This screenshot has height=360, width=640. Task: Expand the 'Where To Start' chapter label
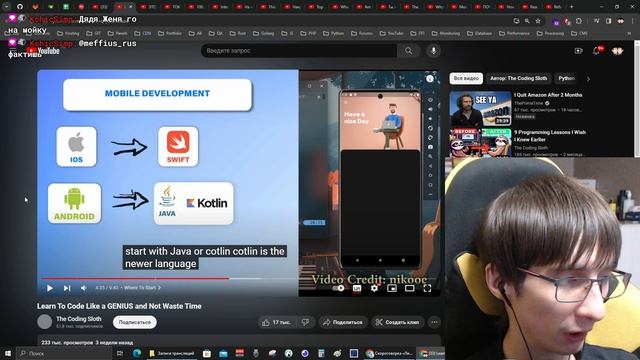click(142, 288)
